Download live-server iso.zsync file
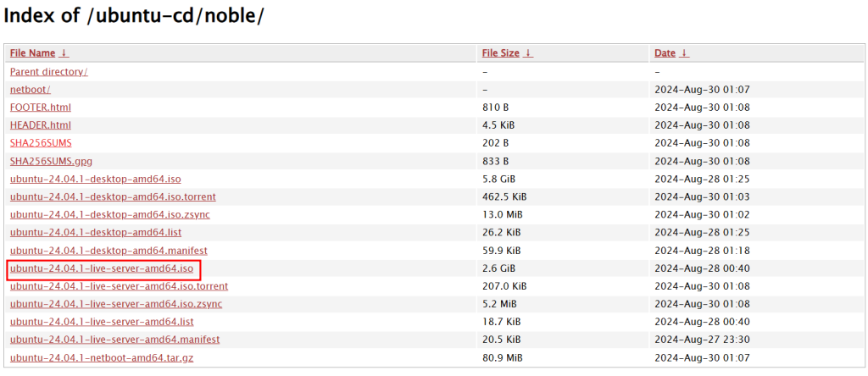The width and height of the screenshot is (868, 376). [116, 304]
